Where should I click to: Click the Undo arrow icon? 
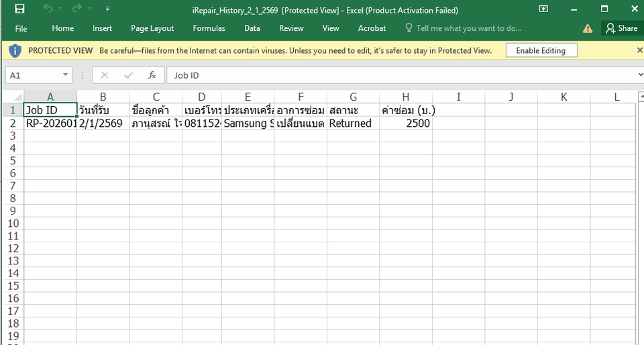[48, 9]
